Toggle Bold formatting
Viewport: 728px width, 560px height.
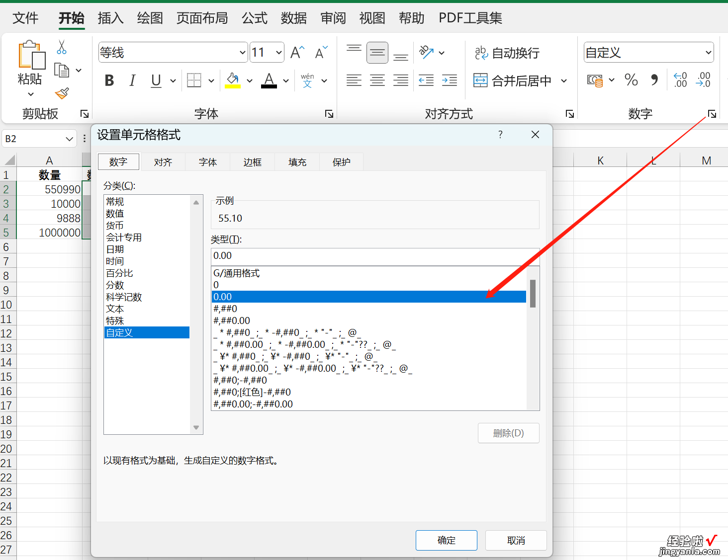[109, 80]
